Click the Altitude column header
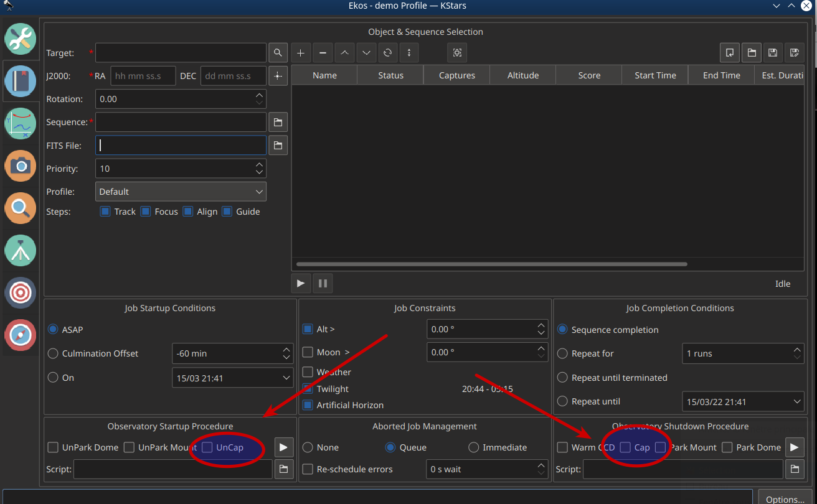 [x=523, y=75]
